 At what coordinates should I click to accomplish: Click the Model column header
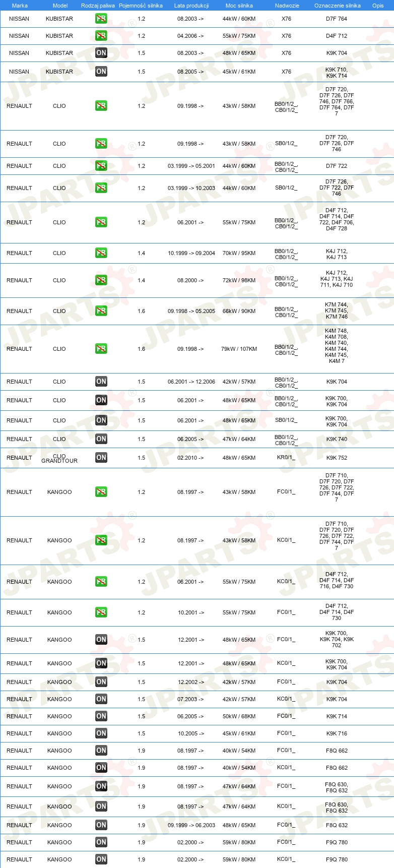(x=60, y=6)
